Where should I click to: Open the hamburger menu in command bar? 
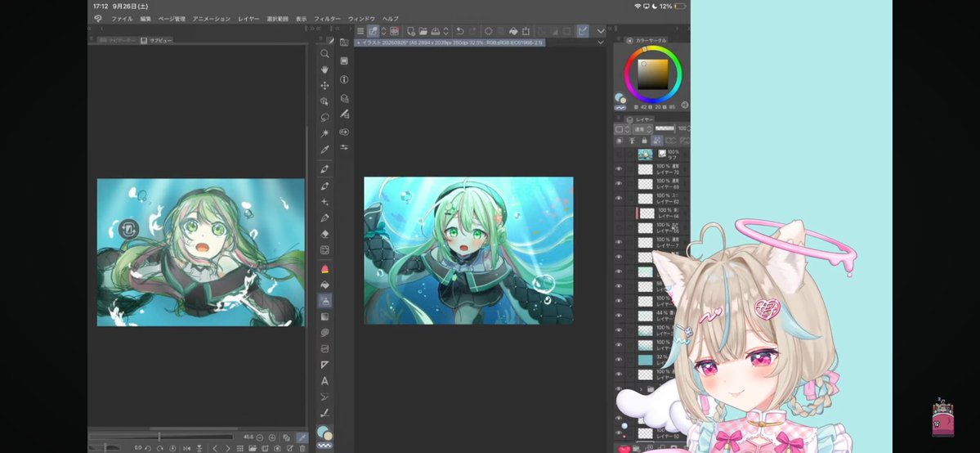click(360, 30)
